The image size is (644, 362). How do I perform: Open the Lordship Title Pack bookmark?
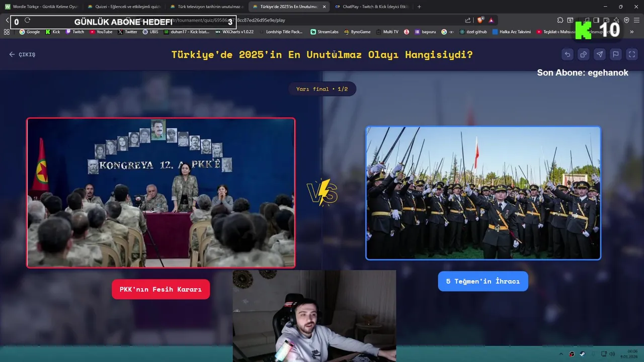click(281, 32)
